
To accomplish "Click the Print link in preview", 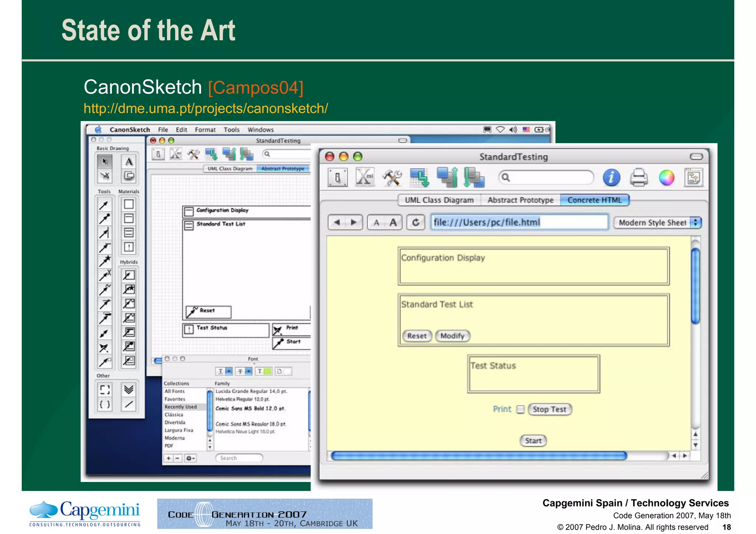I will [502, 409].
